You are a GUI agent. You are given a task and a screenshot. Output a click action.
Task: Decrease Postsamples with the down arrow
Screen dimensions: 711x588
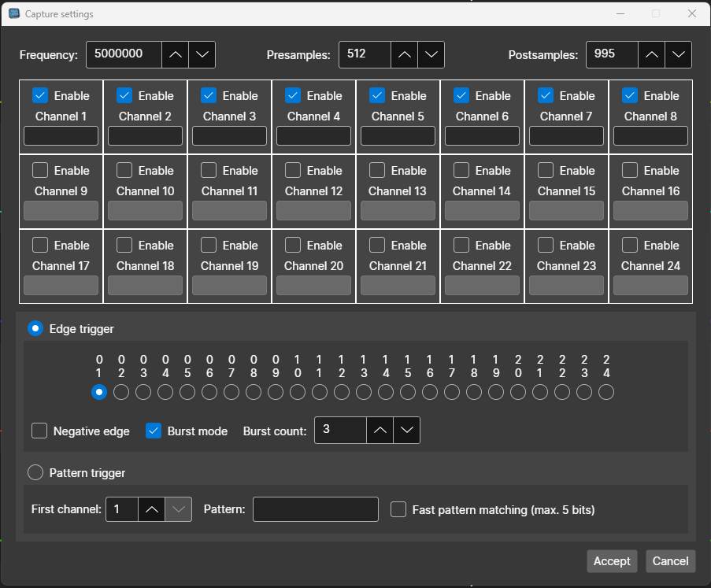tap(679, 55)
